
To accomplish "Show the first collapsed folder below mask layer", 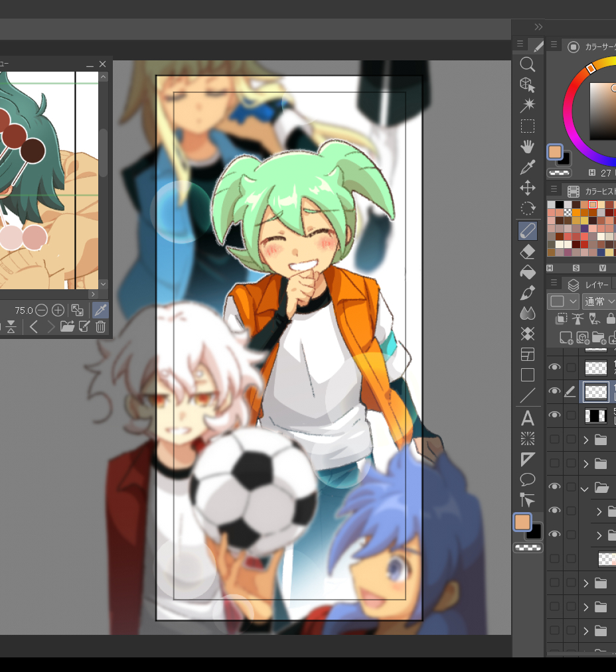I will tap(554, 439).
